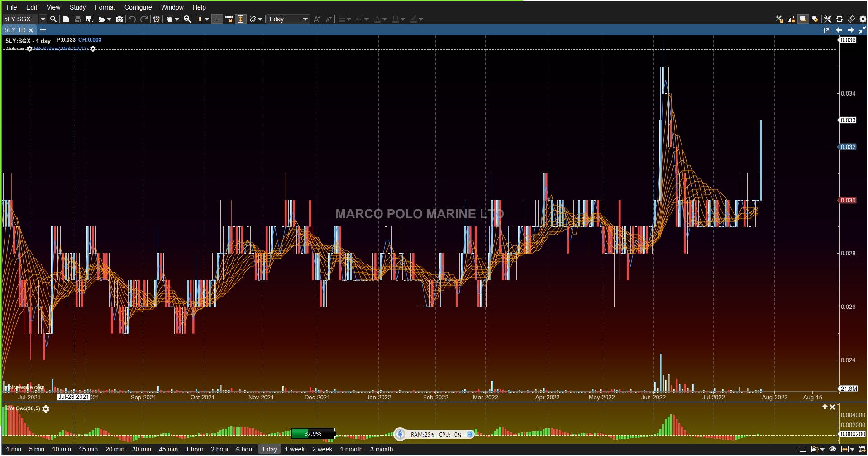Redo the last chart action
This screenshot has width=868, height=456.
144,19
